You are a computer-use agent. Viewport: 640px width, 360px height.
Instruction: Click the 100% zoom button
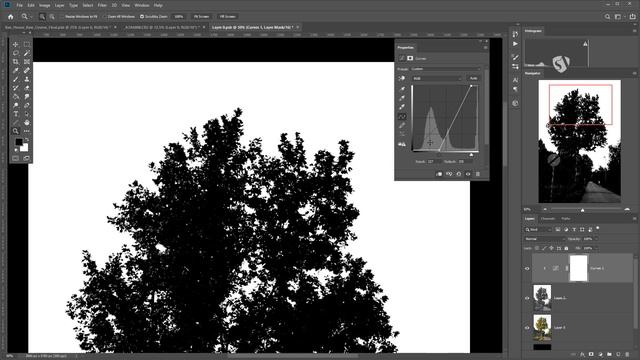tap(179, 17)
